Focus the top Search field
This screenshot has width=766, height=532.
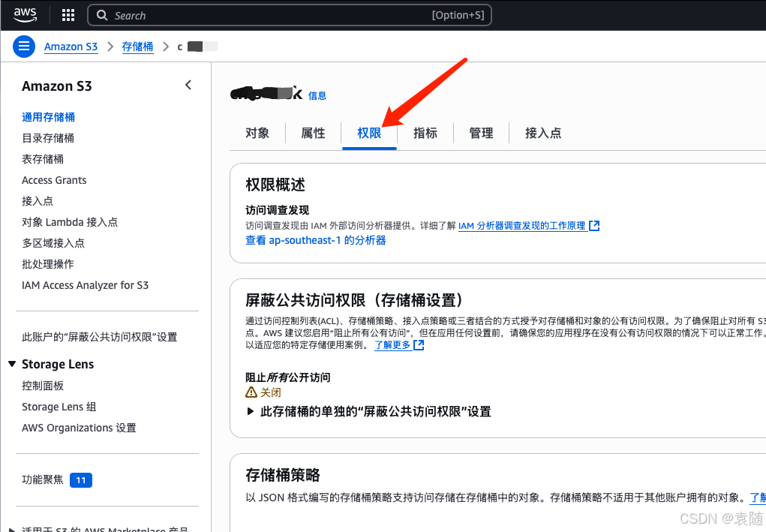289,15
